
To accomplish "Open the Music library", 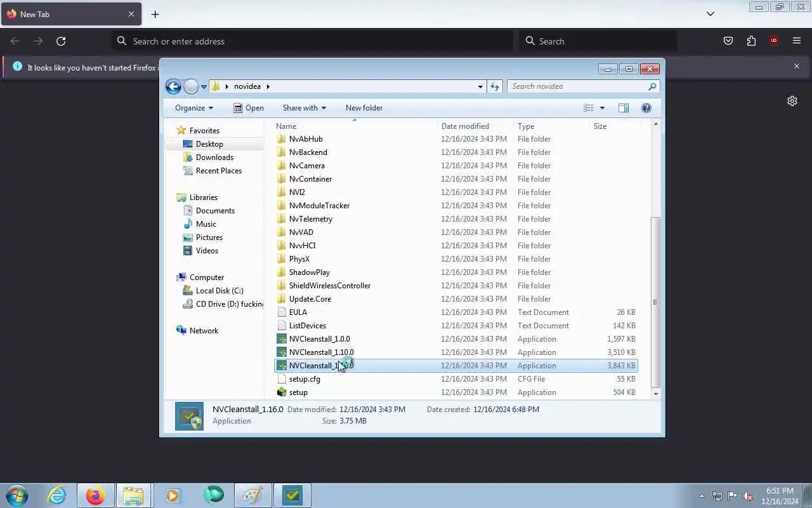I will (206, 224).
